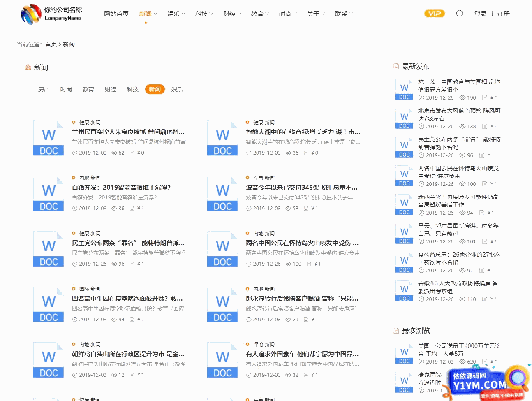This screenshot has width=532, height=401.
Task: Open DOC icon for 百箱齐发 article
Action: click(x=49, y=194)
